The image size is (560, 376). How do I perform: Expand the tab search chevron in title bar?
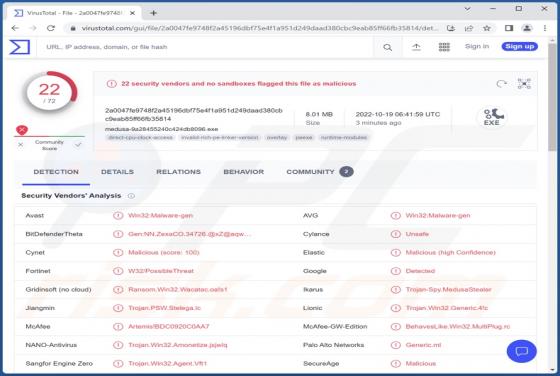click(x=467, y=9)
